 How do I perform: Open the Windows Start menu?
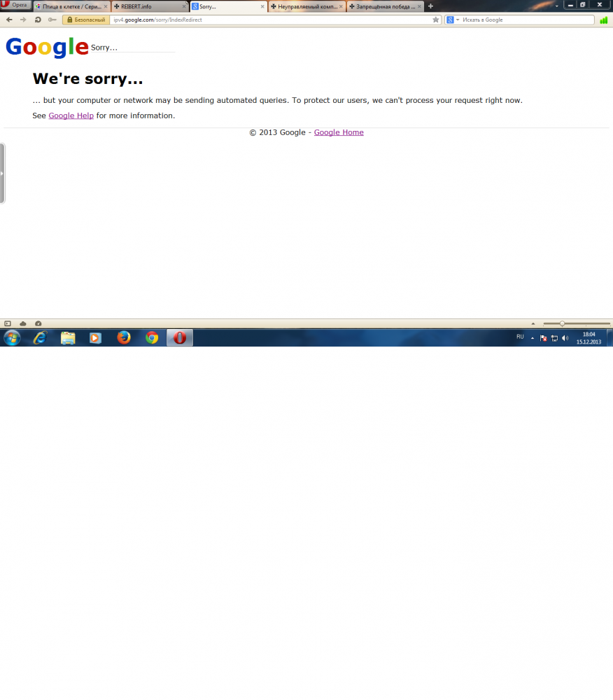(12, 338)
